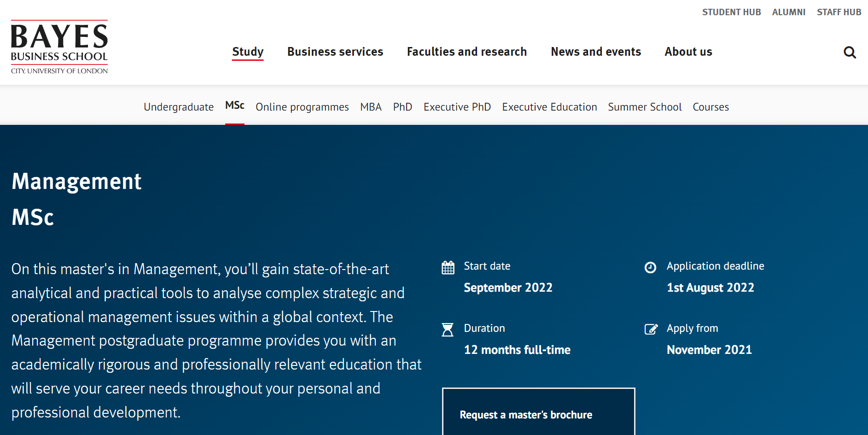Open the Staff Hub link

pos(839,12)
